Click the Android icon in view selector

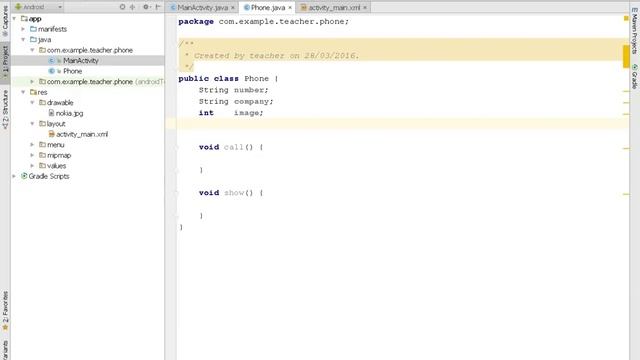[x=18, y=7]
